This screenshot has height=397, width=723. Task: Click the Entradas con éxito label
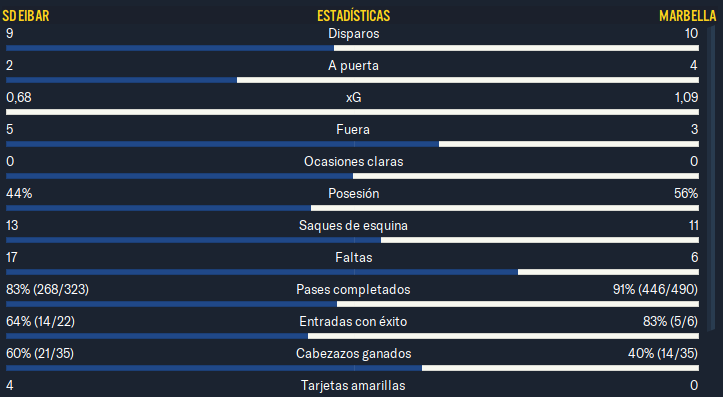[353, 321]
